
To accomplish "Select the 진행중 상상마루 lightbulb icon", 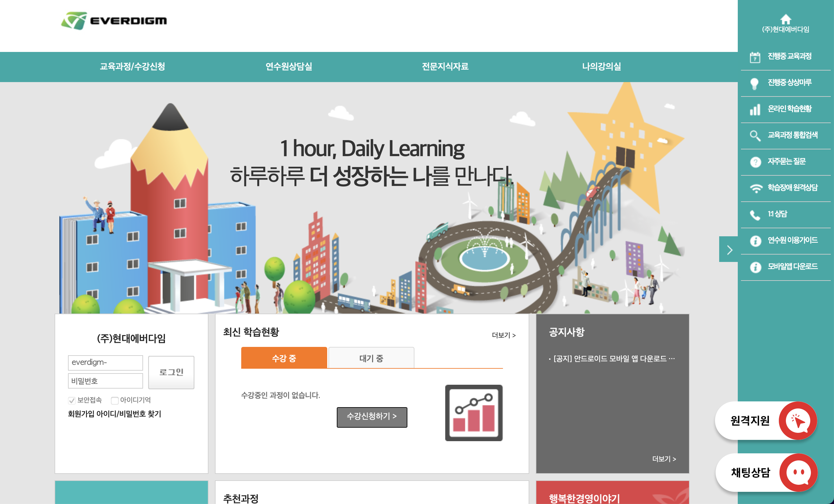I will 756,83.
